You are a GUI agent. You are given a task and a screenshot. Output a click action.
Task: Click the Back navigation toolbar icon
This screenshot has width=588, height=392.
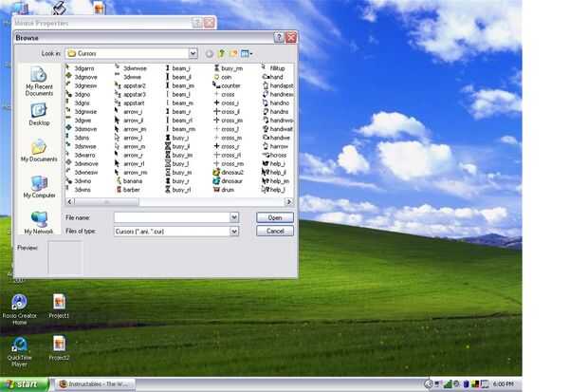pos(210,54)
